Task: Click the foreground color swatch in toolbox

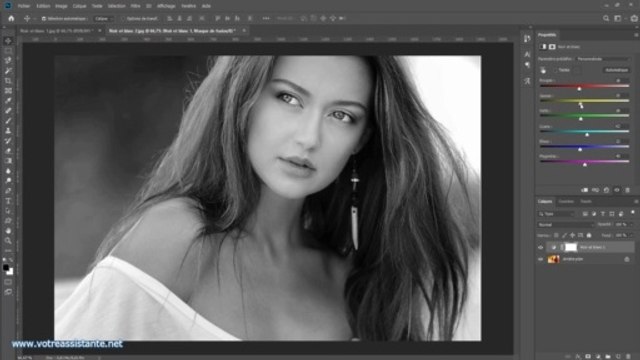Action: click(x=6, y=268)
